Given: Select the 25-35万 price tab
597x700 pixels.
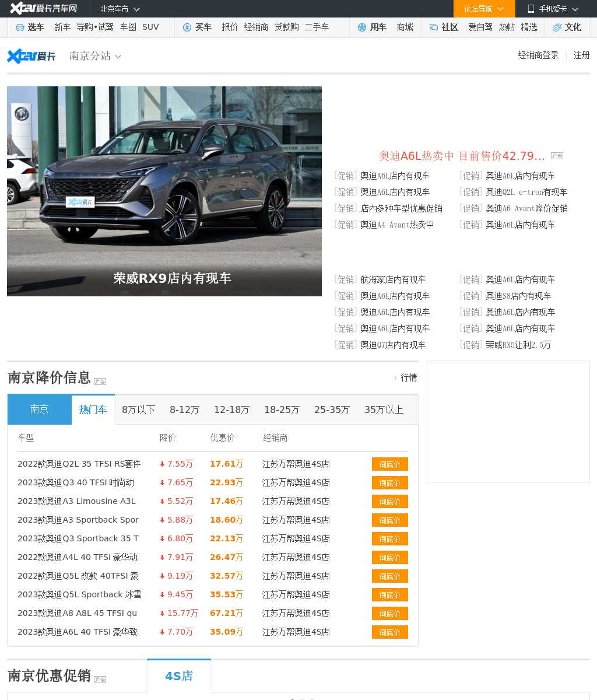Looking at the screenshot, I should click(332, 409).
